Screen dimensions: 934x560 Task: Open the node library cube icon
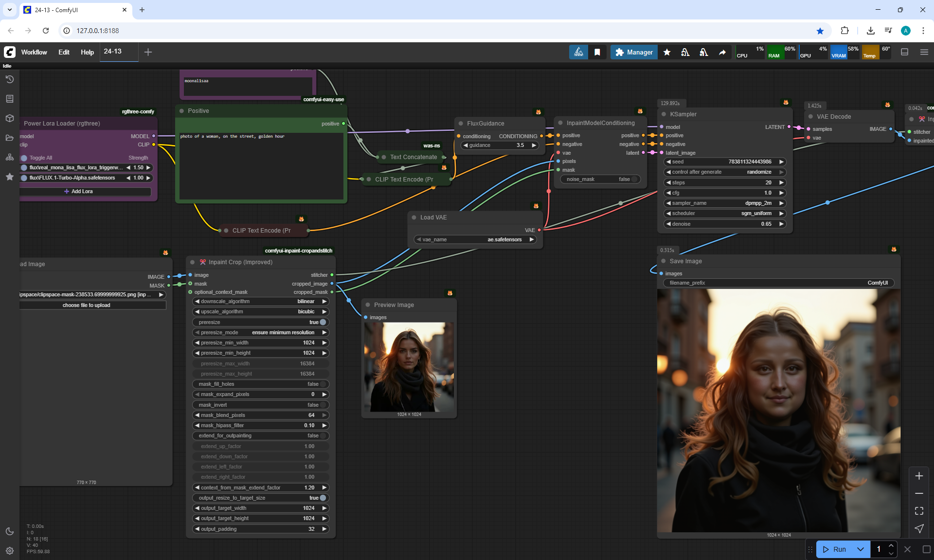click(x=9, y=118)
